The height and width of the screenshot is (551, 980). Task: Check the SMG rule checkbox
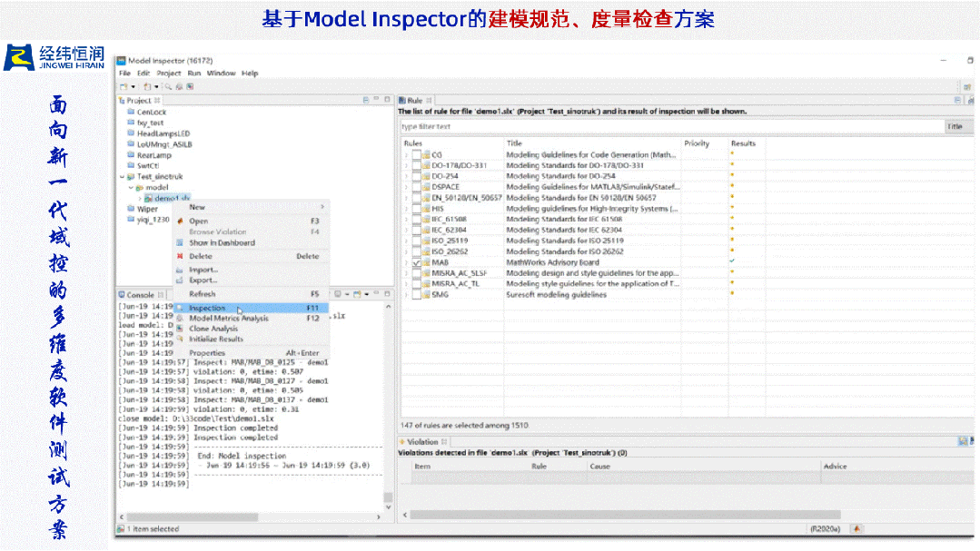click(416, 295)
